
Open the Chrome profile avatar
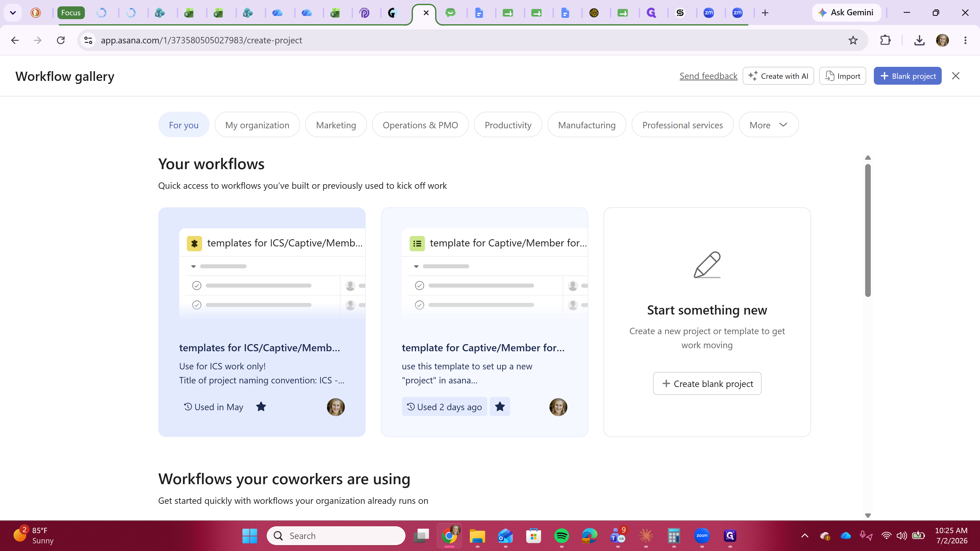coord(942,40)
